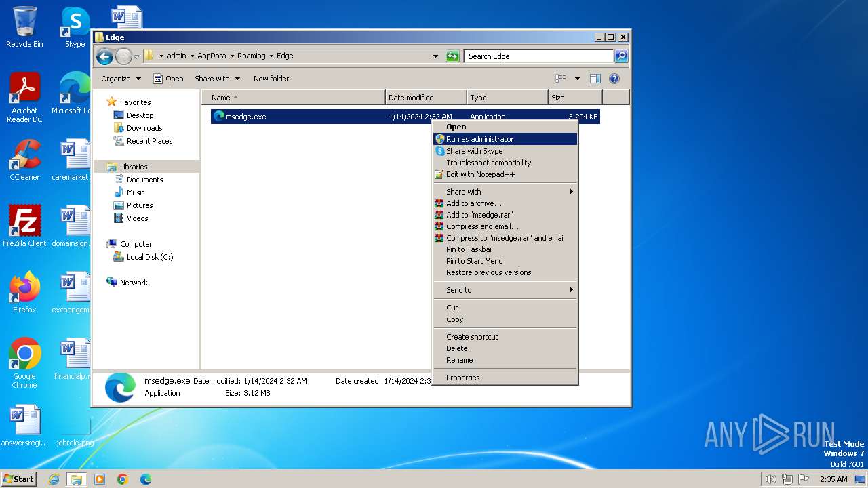Open the Share with toolbar dropdown

click(x=218, y=79)
